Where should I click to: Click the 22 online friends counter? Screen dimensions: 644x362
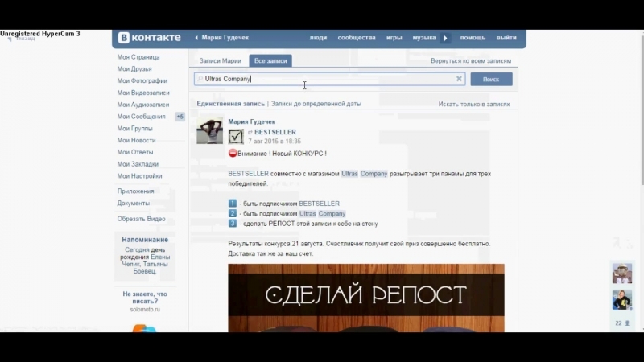[622, 323]
